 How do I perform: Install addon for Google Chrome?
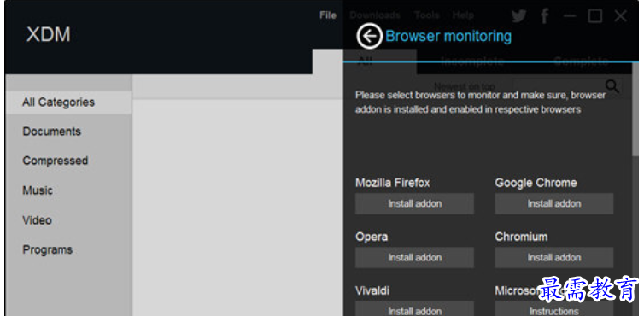point(554,204)
